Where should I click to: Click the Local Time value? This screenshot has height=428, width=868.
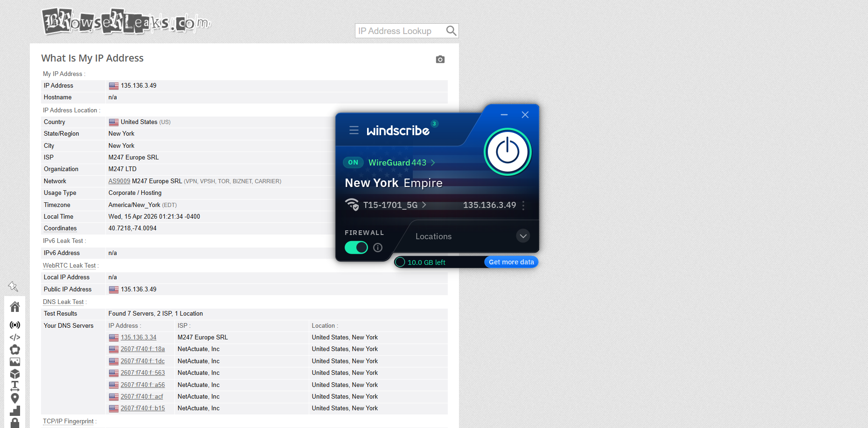click(154, 216)
